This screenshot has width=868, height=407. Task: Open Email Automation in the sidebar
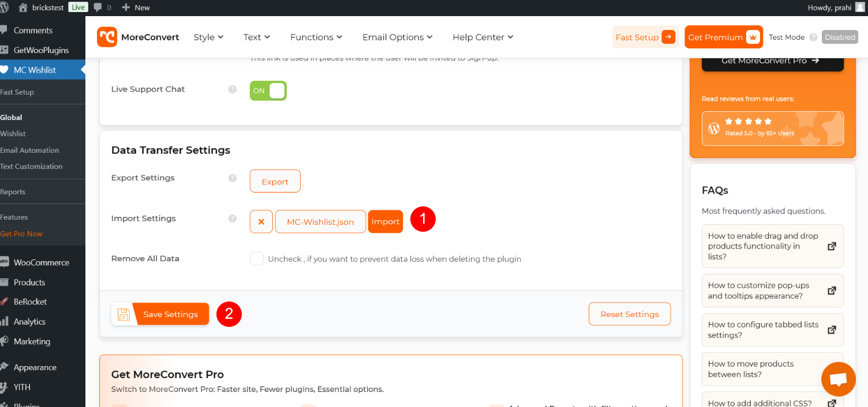[29, 150]
